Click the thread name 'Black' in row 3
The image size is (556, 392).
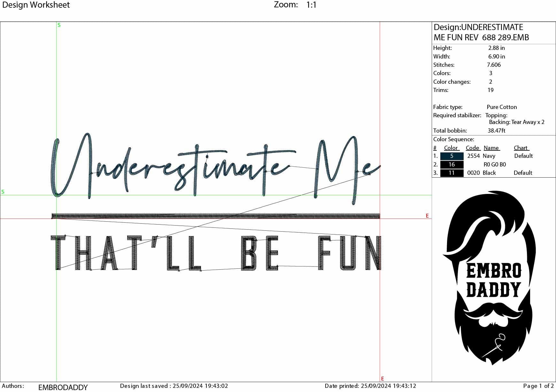pos(489,173)
